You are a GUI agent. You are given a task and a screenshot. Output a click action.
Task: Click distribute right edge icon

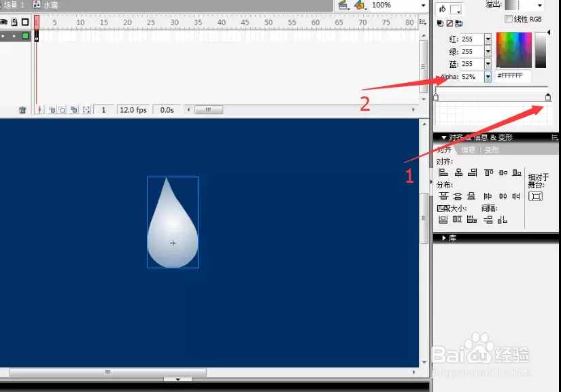coord(515,196)
